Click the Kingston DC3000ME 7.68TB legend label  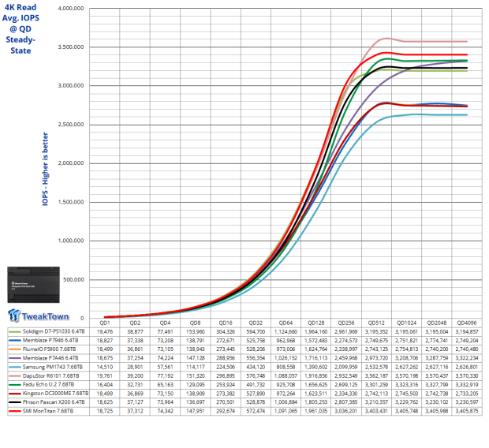55,394
